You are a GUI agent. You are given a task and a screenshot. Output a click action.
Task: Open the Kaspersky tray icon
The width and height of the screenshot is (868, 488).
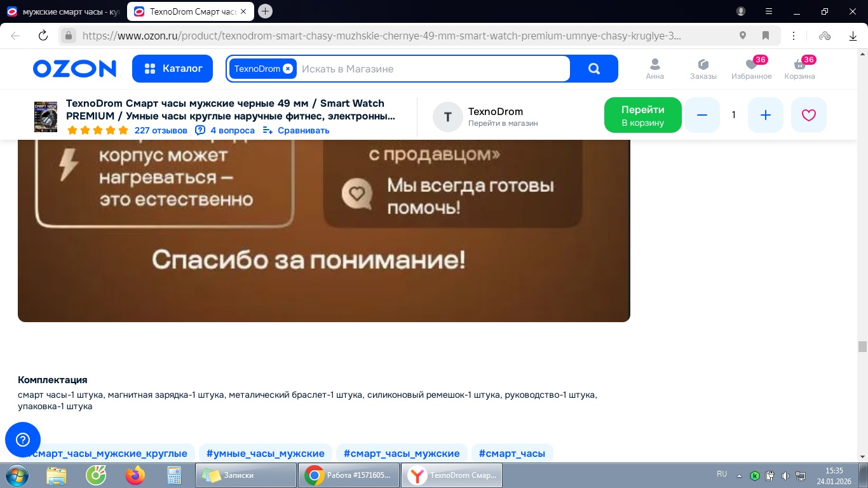755,475
